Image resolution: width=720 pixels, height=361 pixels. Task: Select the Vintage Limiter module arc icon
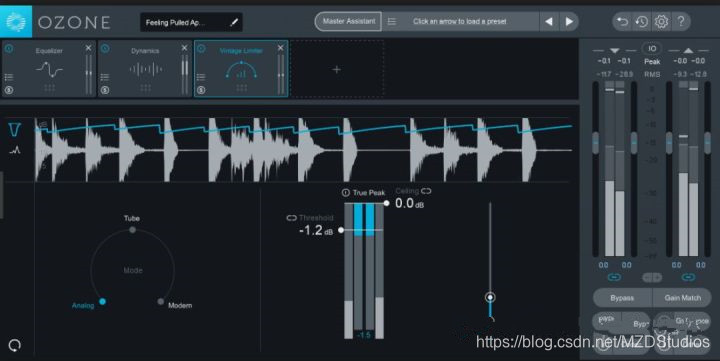(x=241, y=69)
